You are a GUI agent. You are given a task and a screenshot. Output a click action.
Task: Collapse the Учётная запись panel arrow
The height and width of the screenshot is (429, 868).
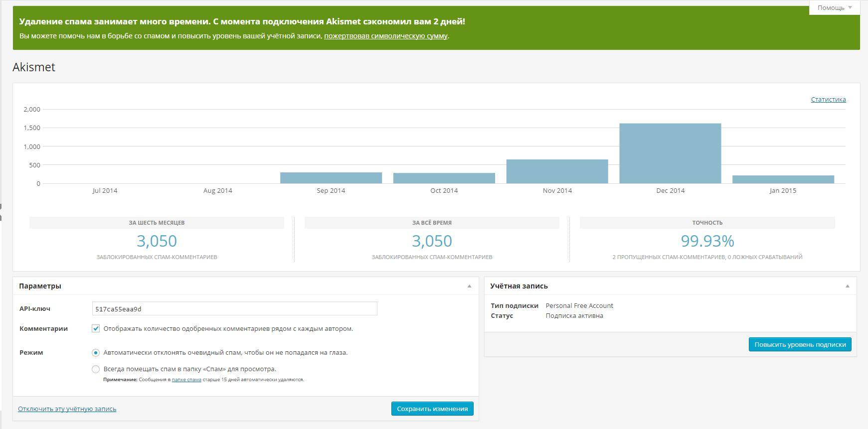(x=847, y=286)
